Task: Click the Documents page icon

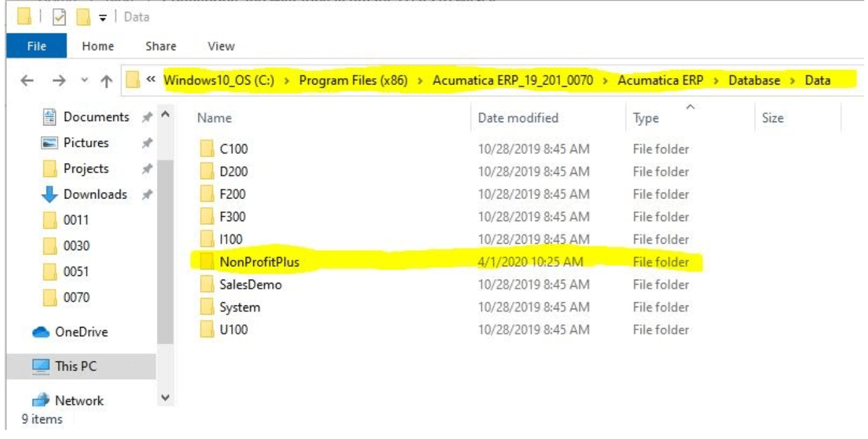Action: pyautogui.click(x=49, y=117)
